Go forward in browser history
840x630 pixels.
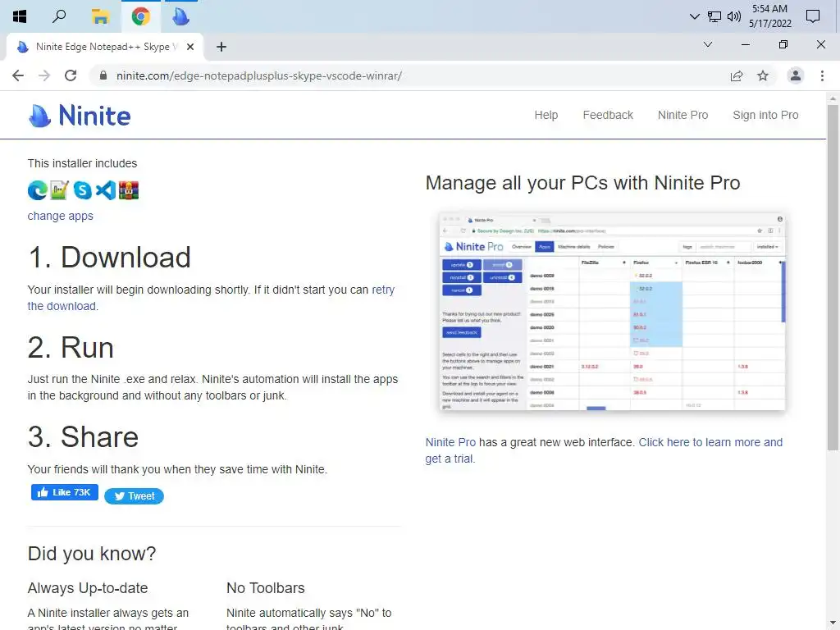(44, 75)
